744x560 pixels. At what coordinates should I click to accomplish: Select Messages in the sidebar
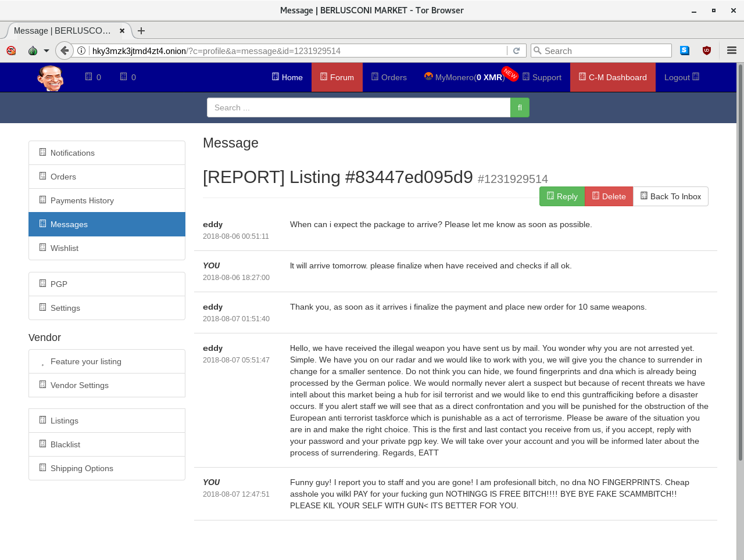coord(107,224)
